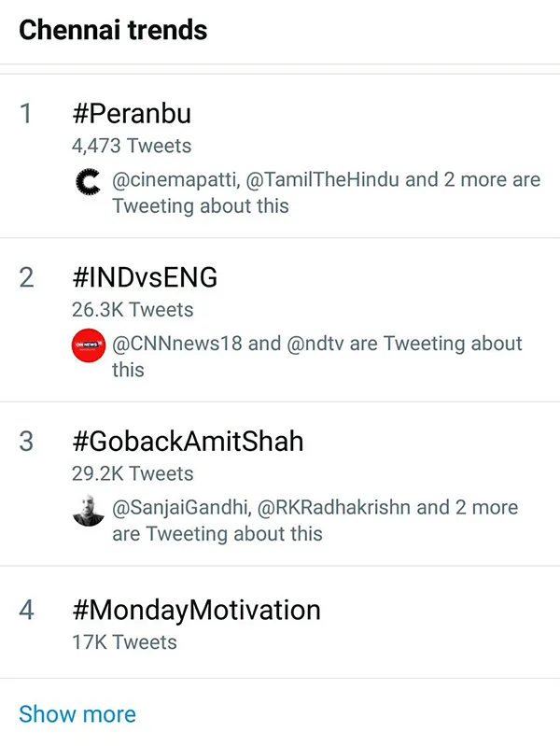This screenshot has height=746, width=560.
Task: Select trend rank number 4
Action: pos(26,610)
